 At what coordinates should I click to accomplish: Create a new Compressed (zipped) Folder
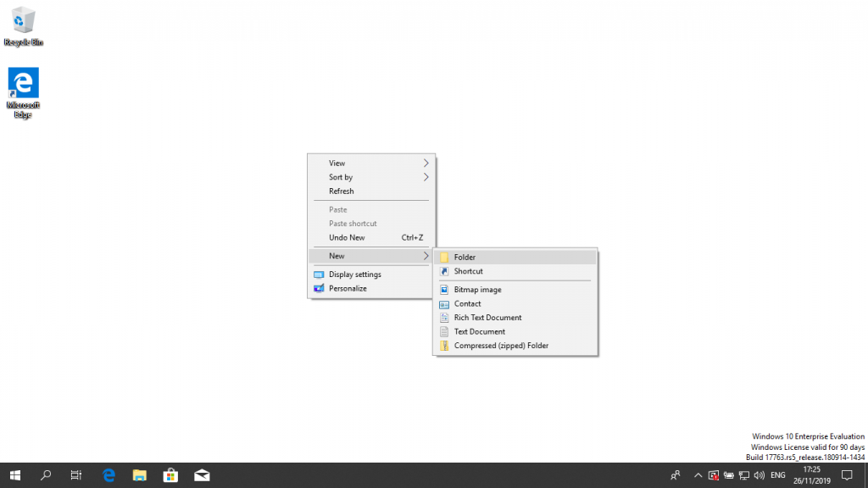[x=515, y=346]
